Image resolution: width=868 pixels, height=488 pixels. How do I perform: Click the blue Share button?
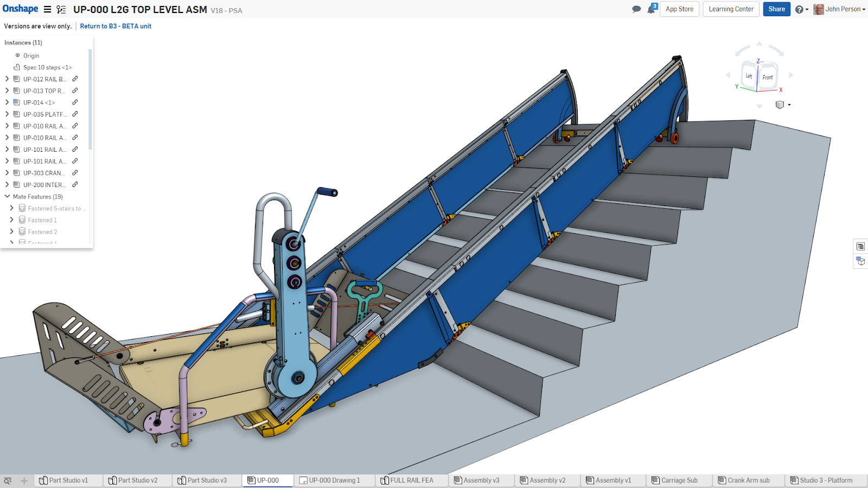pyautogui.click(x=776, y=9)
